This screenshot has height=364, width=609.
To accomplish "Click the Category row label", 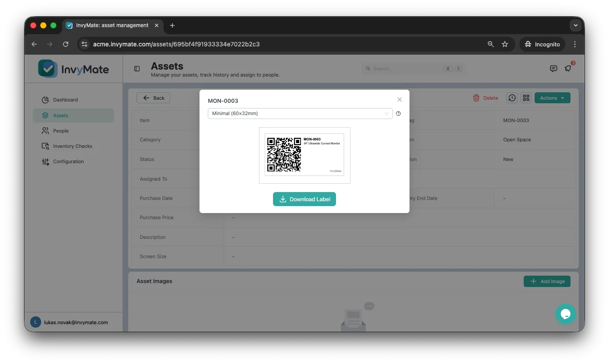I will coord(150,140).
